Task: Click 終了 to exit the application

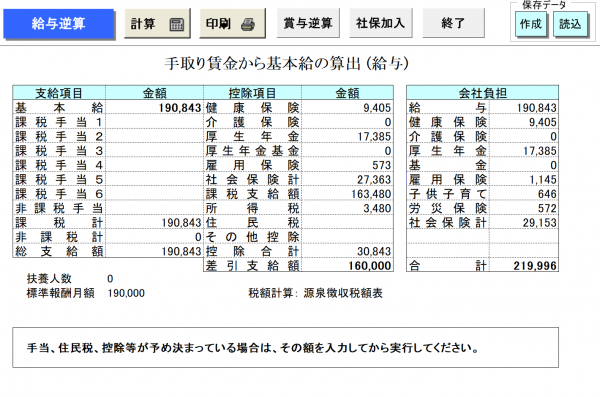Action: [x=453, y=23]
